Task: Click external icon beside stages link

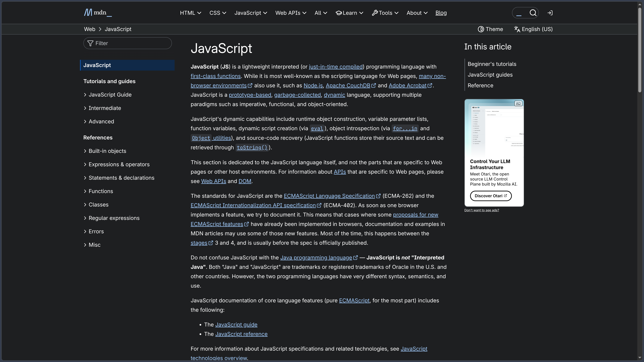Action: pos(211,243)
